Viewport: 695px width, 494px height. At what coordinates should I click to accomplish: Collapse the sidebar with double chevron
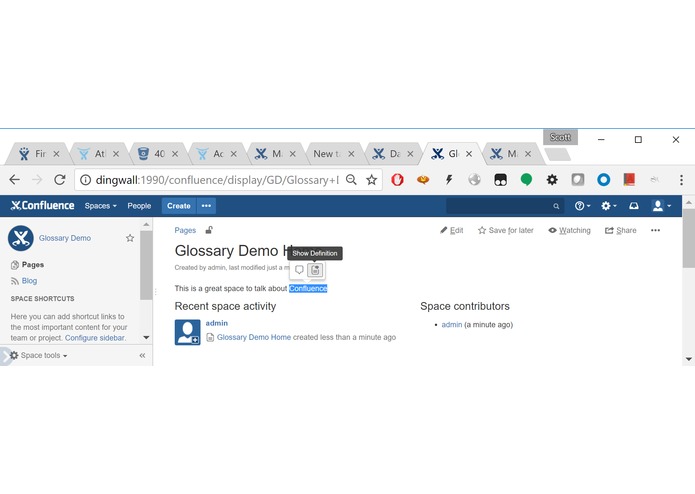pyautogui.click(x=142, y=355)
